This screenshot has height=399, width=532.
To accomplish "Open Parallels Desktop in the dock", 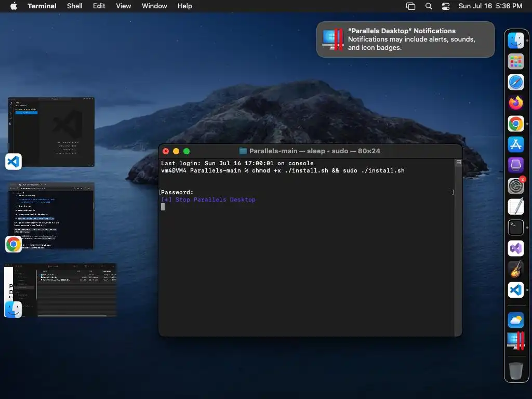I will [516, 341].
